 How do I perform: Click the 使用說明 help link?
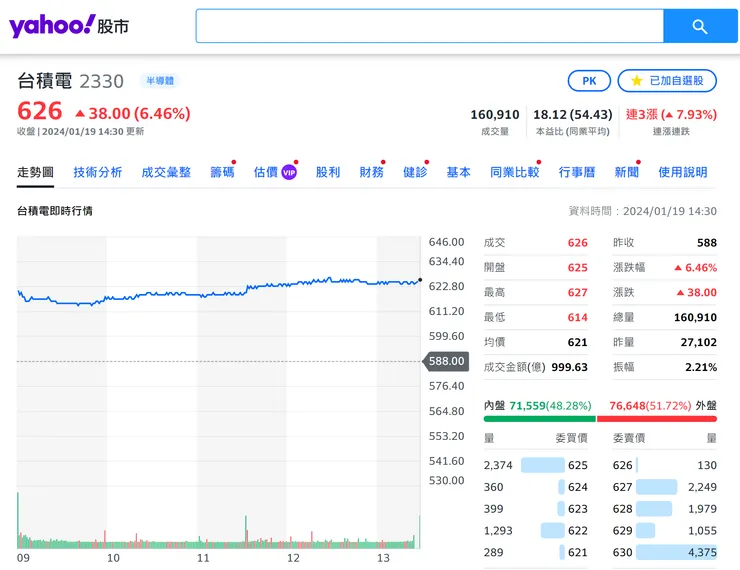682,172
